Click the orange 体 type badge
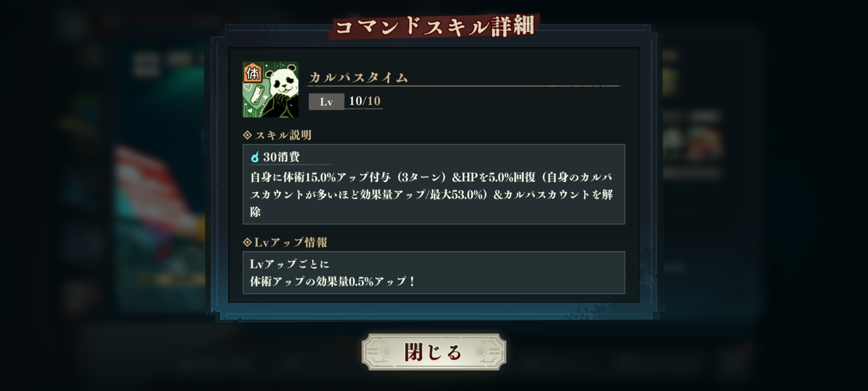The image size is (868, 391). (x=252, y=73)
